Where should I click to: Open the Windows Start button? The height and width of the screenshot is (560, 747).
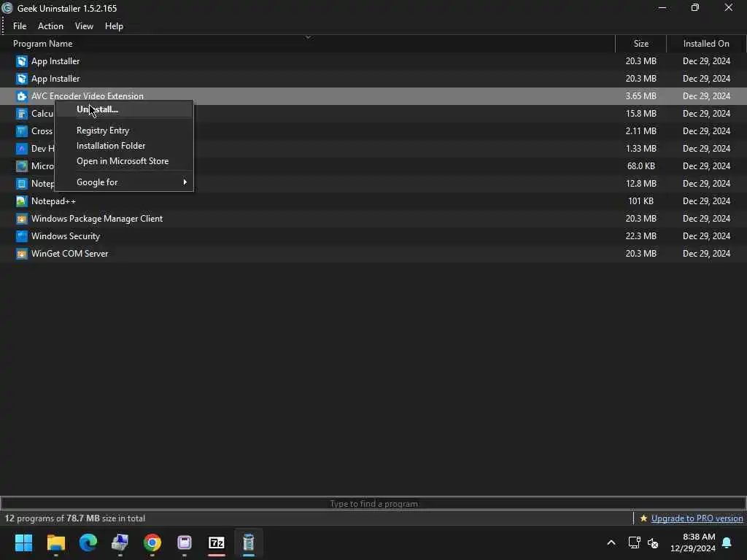(x=23, y=542)
